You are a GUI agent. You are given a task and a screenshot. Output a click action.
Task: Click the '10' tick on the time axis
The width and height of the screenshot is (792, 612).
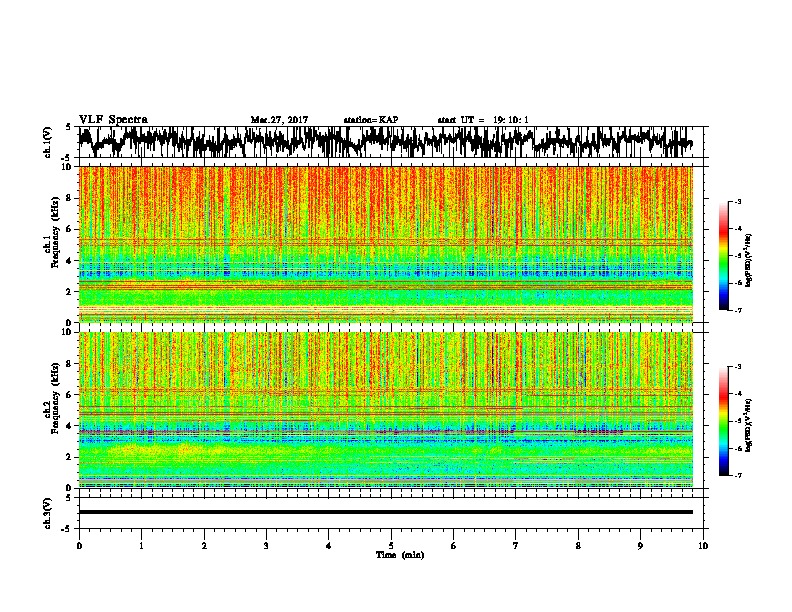point(703,546)
